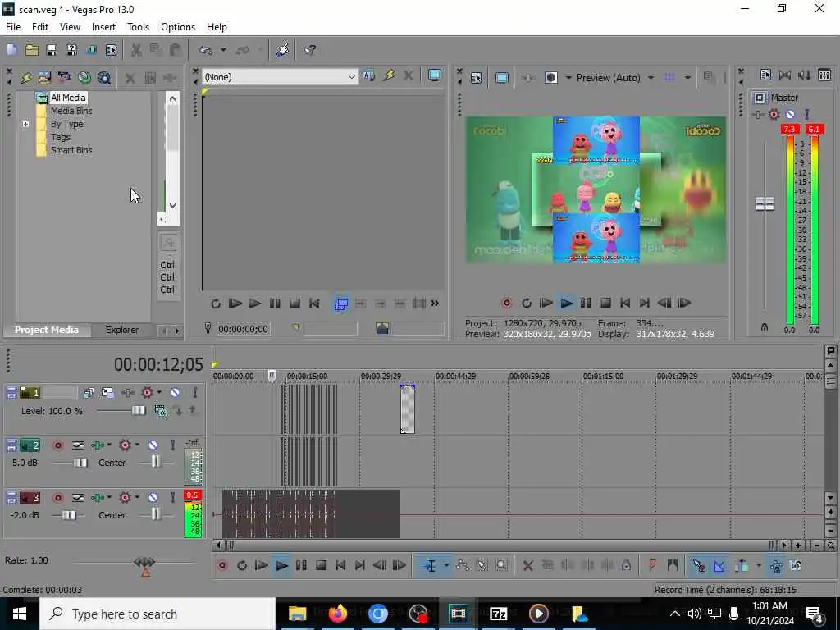Open audio track 3 automation settings dropdown
Viewport: 840px width, 630px height.
click(137, 498)
